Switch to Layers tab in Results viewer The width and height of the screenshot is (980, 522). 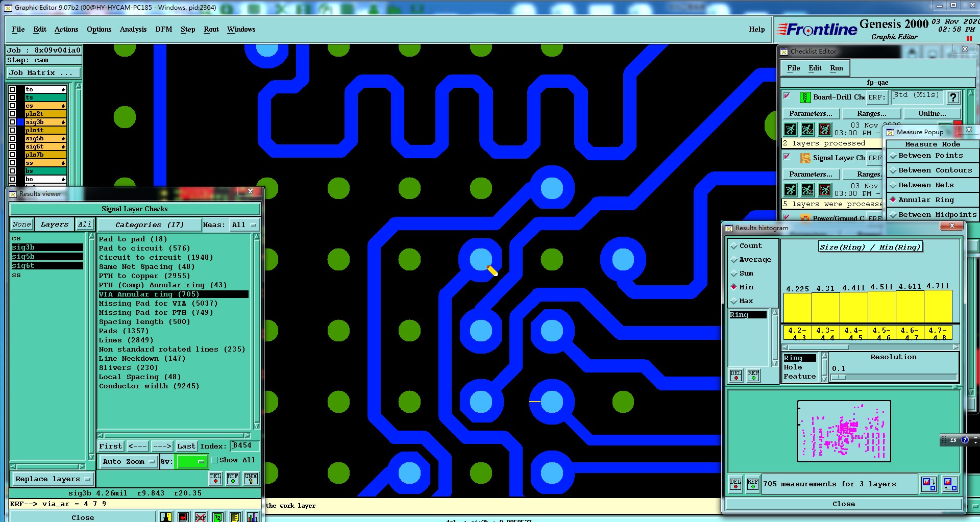coord(54,224)
